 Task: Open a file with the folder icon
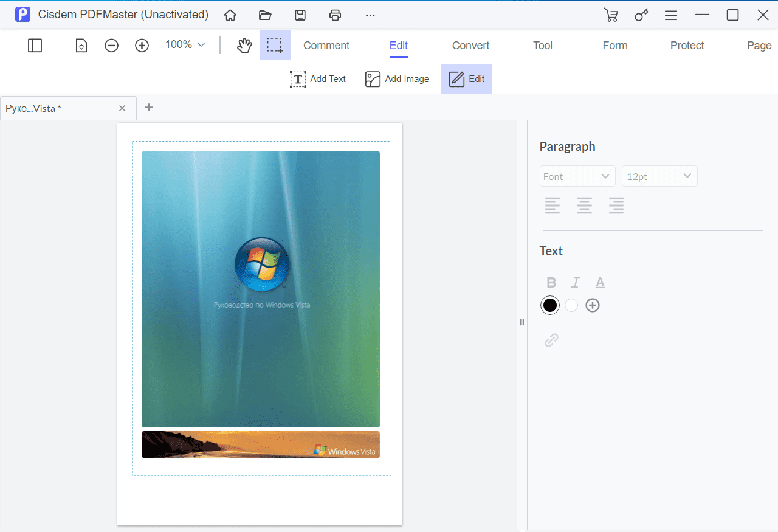[265, 15]
